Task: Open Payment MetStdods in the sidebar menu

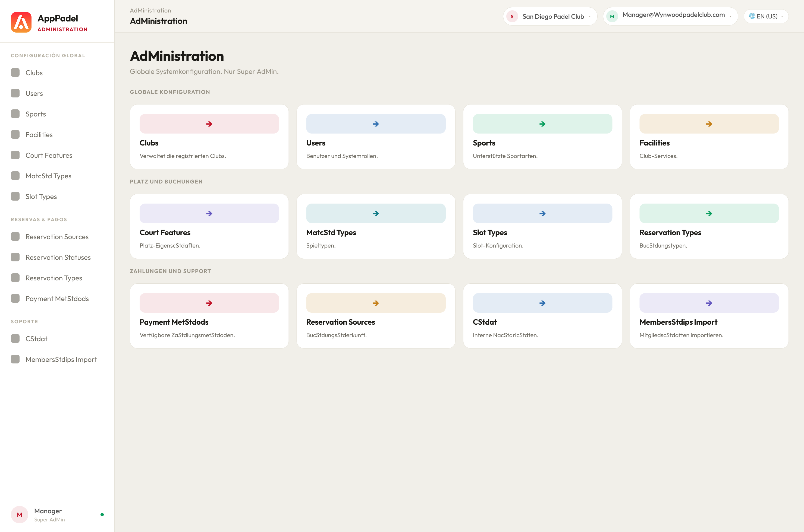Action: click(x=57, y=299)
